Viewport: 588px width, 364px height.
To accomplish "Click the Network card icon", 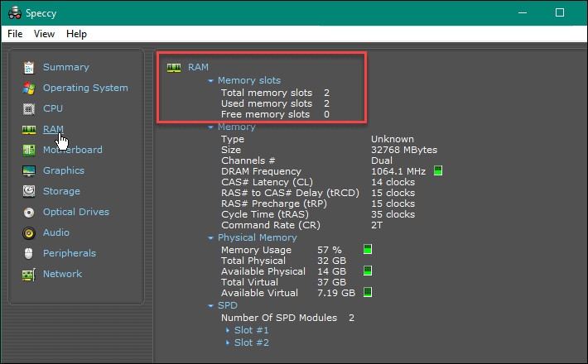I will [29, 275].
